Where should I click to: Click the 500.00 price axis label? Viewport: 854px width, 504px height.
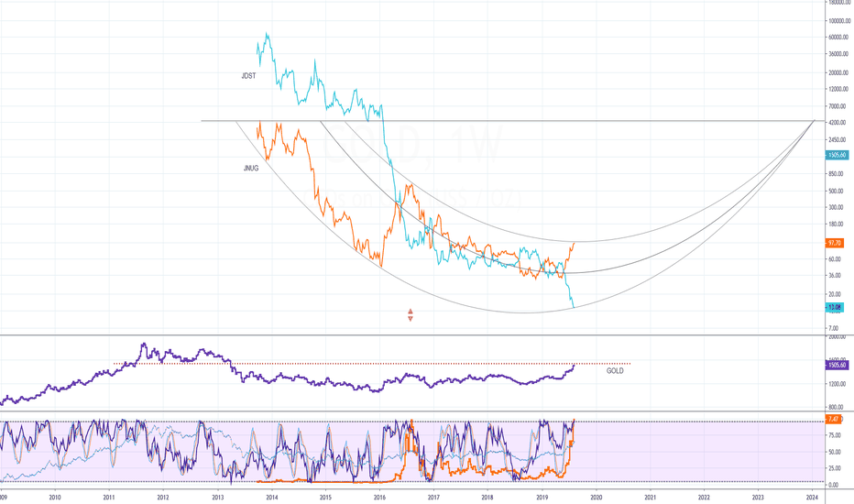point(837,192)
